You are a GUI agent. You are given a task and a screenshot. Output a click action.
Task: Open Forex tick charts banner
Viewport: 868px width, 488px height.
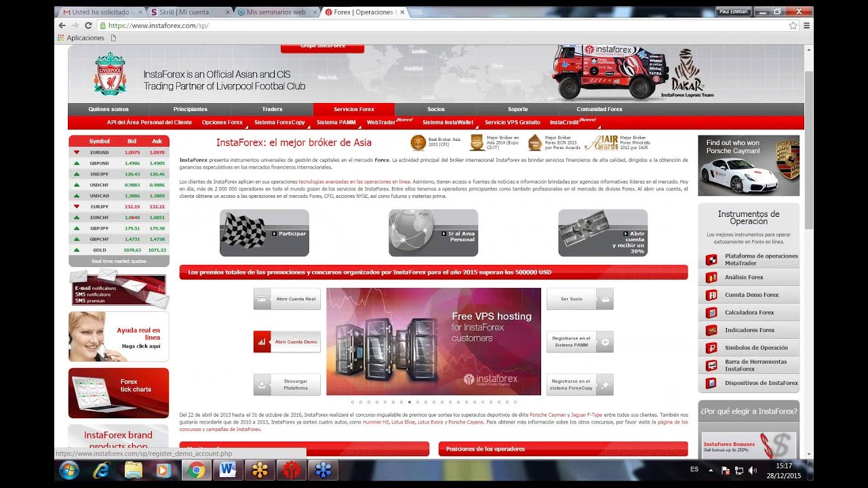click(119, 393)
